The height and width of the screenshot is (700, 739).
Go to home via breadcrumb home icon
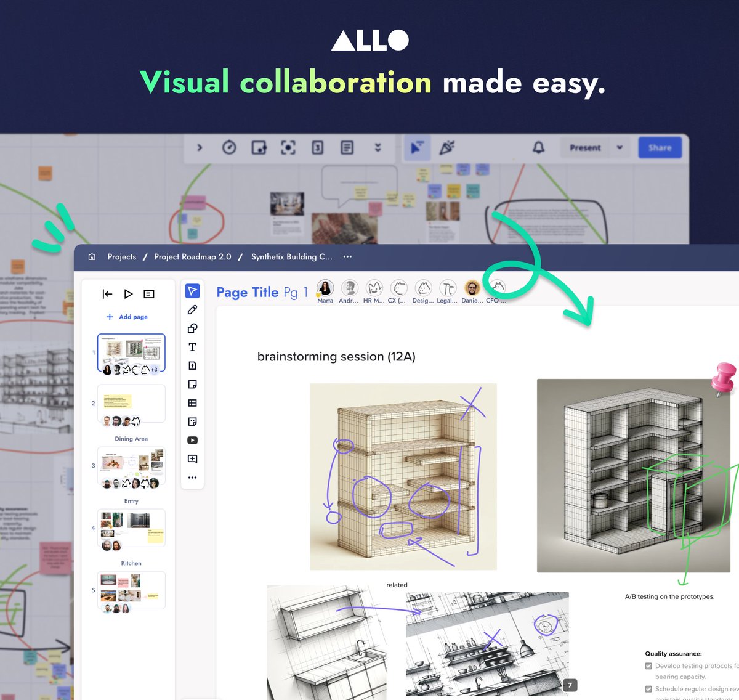92,257
